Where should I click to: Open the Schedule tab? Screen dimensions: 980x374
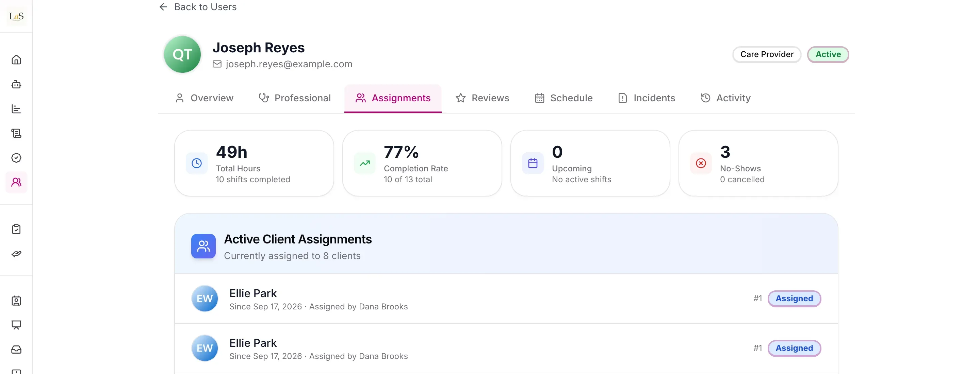564,98
